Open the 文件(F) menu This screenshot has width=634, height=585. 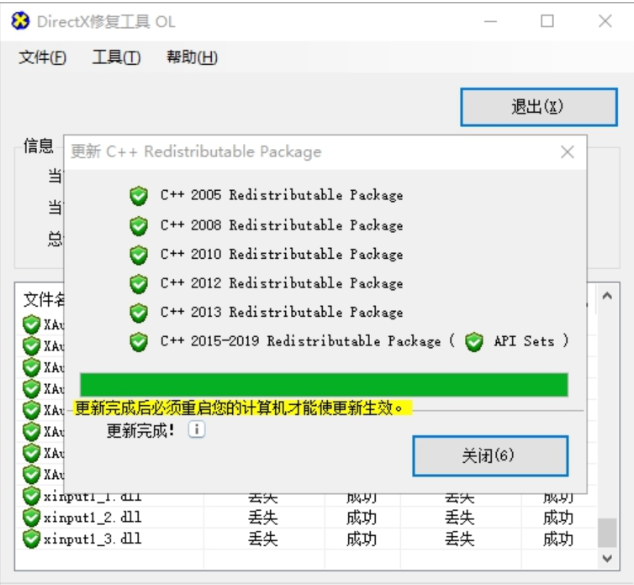42,57
